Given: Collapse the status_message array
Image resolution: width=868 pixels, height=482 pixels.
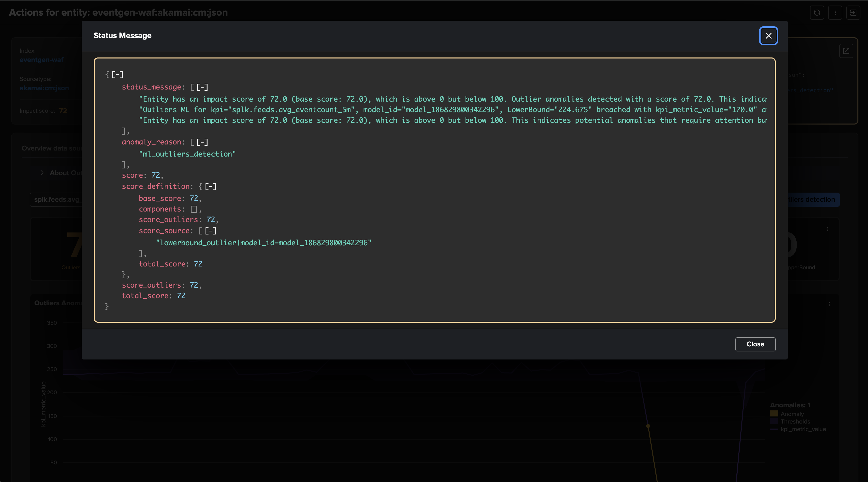Looking at the screenshot, I should (202, 87).
